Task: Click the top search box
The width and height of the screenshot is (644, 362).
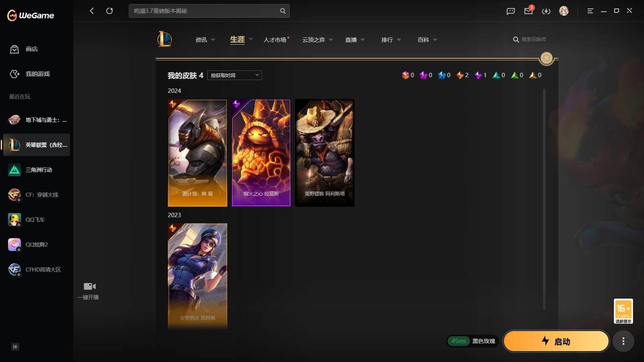Action: click(x=209, y=11)
